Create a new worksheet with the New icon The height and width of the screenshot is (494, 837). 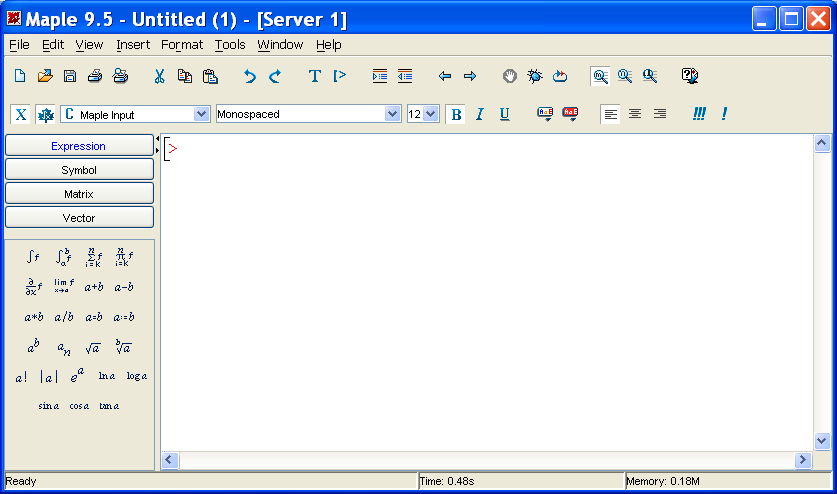(x=20, y=76)
